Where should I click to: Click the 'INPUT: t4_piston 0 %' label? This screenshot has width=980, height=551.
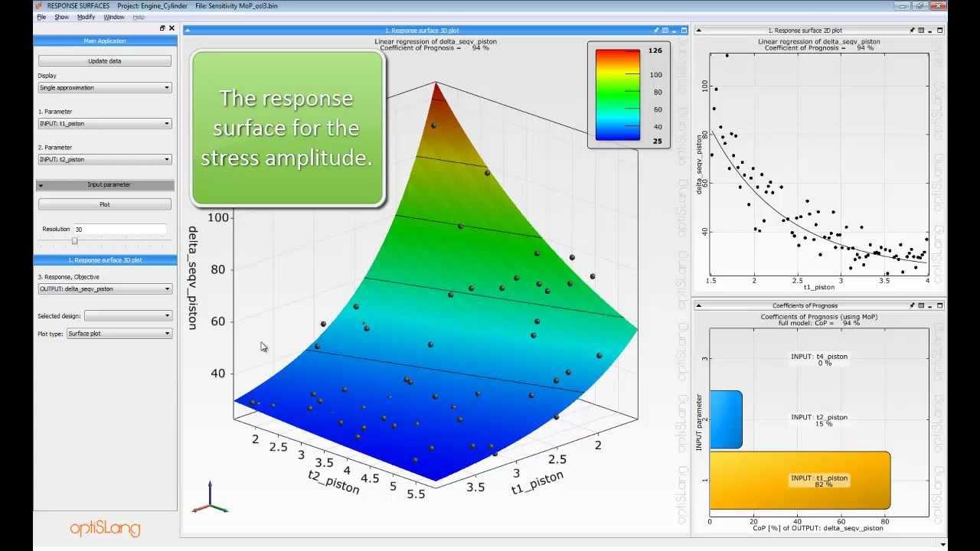(x=819, y=359)
